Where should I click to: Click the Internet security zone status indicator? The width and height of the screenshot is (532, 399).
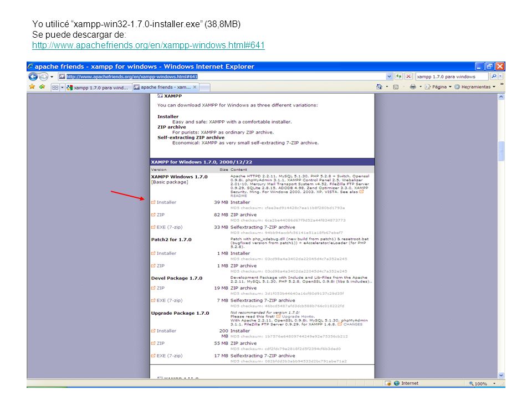[x=406, y=383]
